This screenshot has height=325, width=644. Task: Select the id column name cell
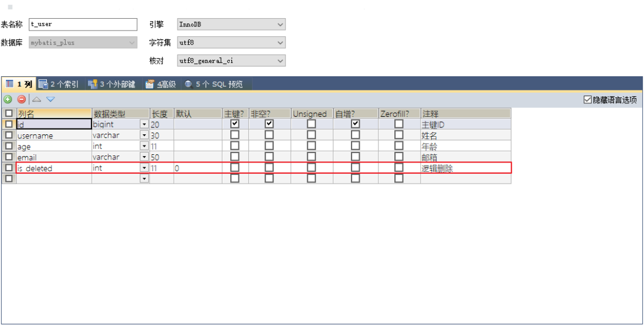(x=54, y=124)
